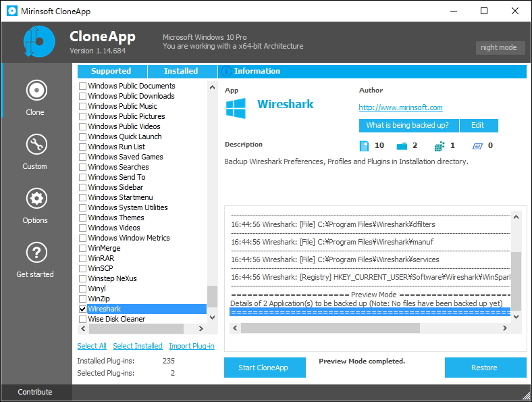Switch to the Supported tab
Screen dimensions: 532x402
click(112, 72)
